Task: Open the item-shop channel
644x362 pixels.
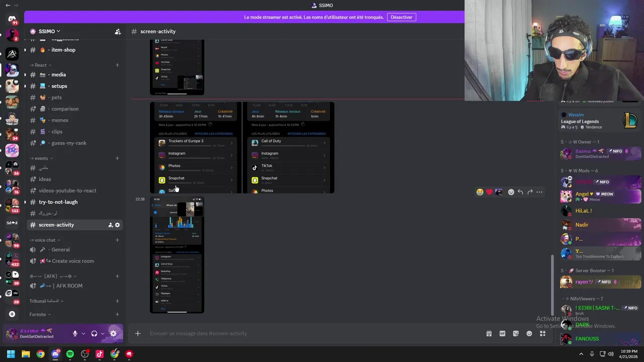Action: pos(74,50)
